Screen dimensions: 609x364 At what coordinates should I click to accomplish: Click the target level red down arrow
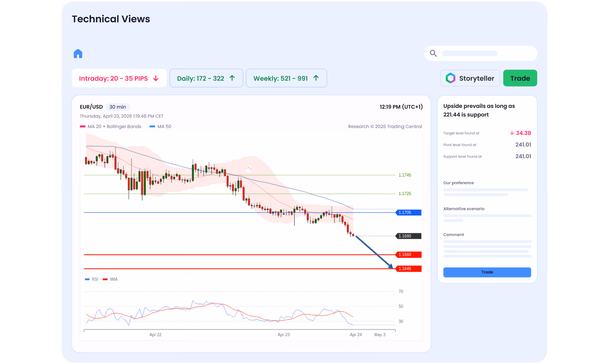(x=512, y=133)
